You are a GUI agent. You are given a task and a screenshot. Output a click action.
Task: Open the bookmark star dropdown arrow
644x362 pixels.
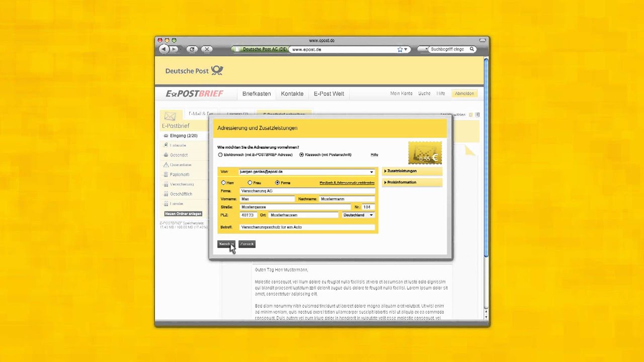click(x=406, y=49)
